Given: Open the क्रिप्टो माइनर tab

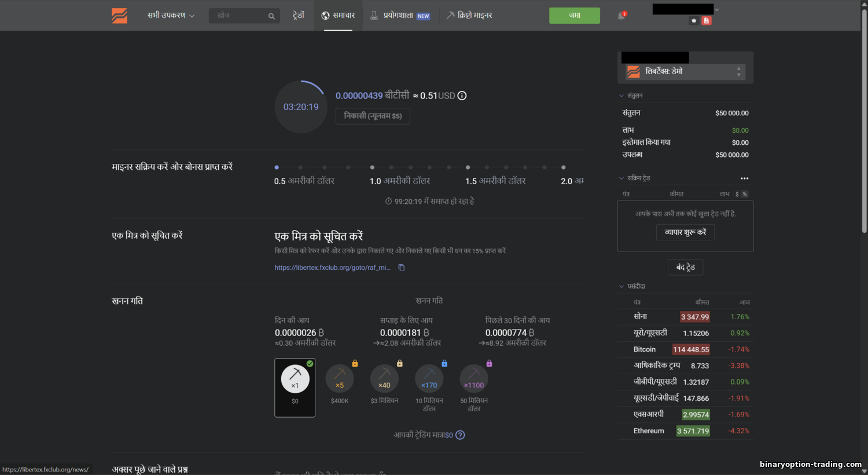Looking at the screenshot, I should (x=469, y=16).
